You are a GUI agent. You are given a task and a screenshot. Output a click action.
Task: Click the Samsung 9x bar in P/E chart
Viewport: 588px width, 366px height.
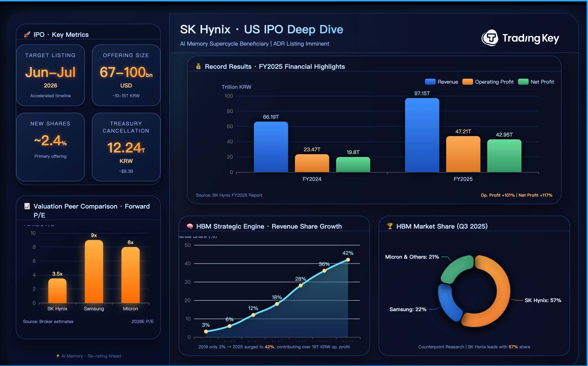tap(94, 272)
